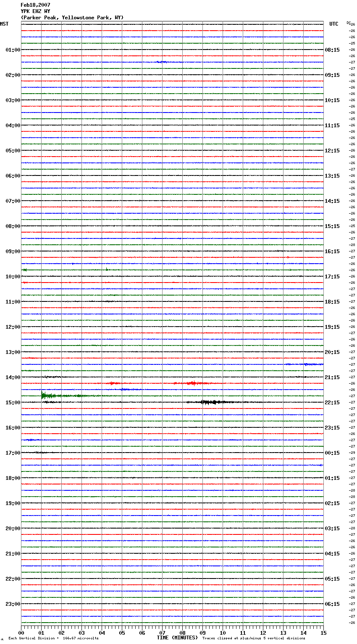This screenshot has height=644, width=357.
Task: Click the 16:15 UTC label
Action: (x=332, y=251)
